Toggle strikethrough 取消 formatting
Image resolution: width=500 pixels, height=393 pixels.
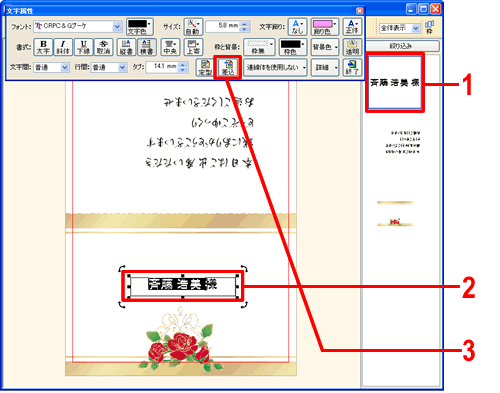103,47
